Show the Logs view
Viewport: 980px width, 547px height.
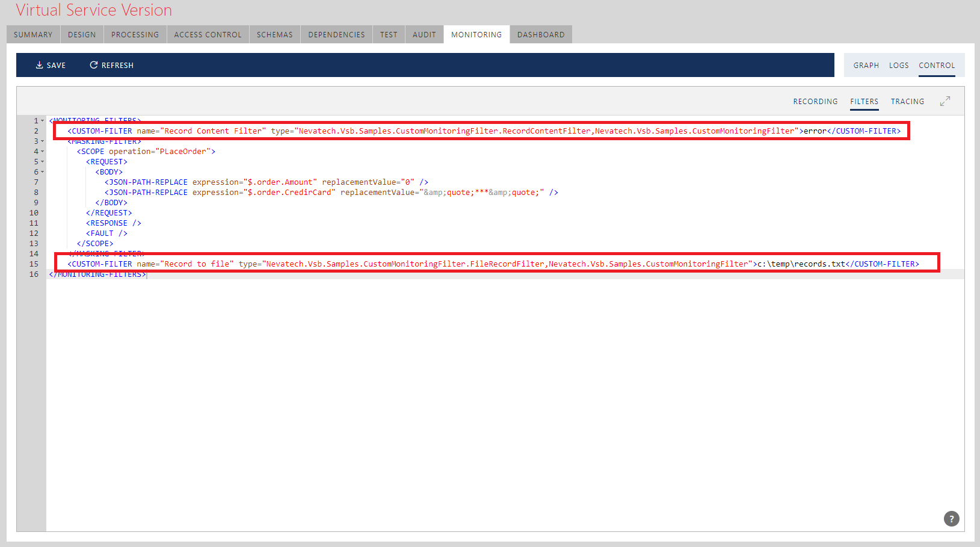899,66
